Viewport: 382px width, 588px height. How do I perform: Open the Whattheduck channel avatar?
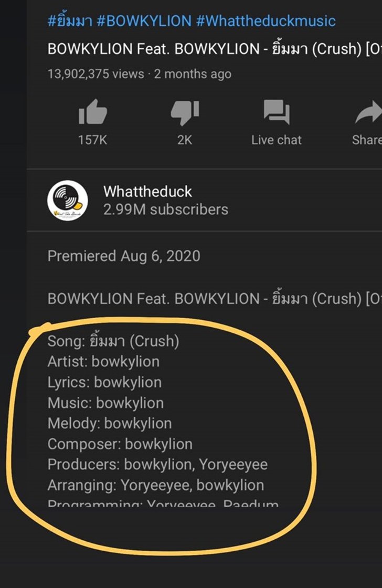pos(68,201)
